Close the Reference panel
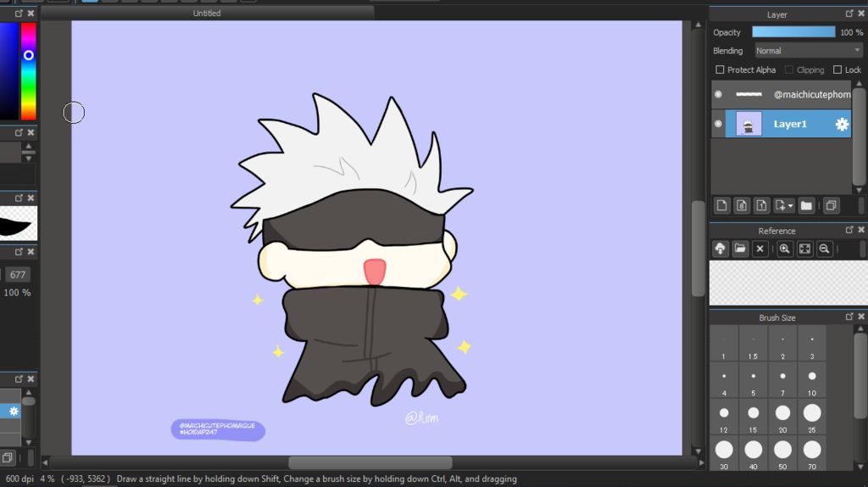The height and width of the screenshot is (487, 868). click(x=861, y=229)
